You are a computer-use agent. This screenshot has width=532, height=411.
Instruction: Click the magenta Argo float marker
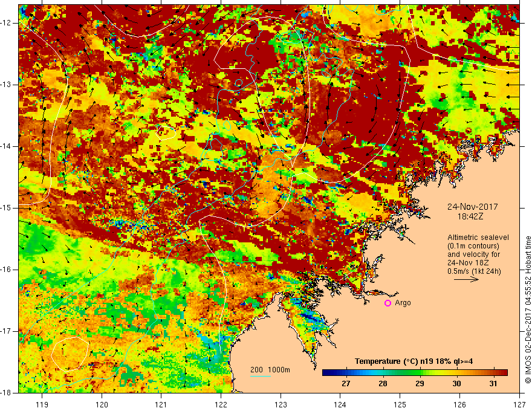click(x=388, y=303)
